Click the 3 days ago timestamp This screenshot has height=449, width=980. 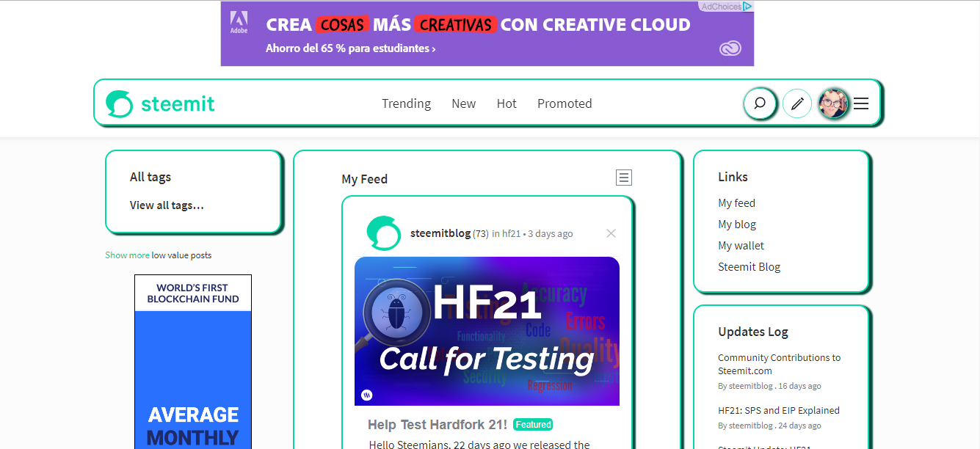[550, 234]
